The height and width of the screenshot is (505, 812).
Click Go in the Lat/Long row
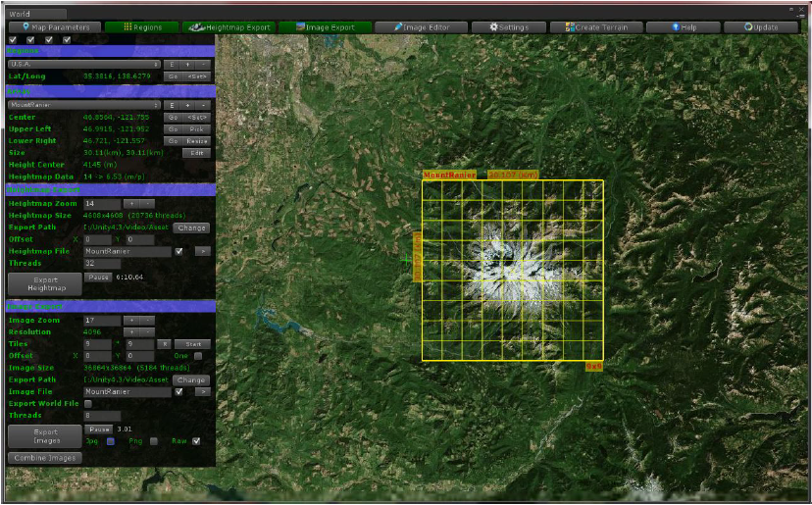coord(173,76)
